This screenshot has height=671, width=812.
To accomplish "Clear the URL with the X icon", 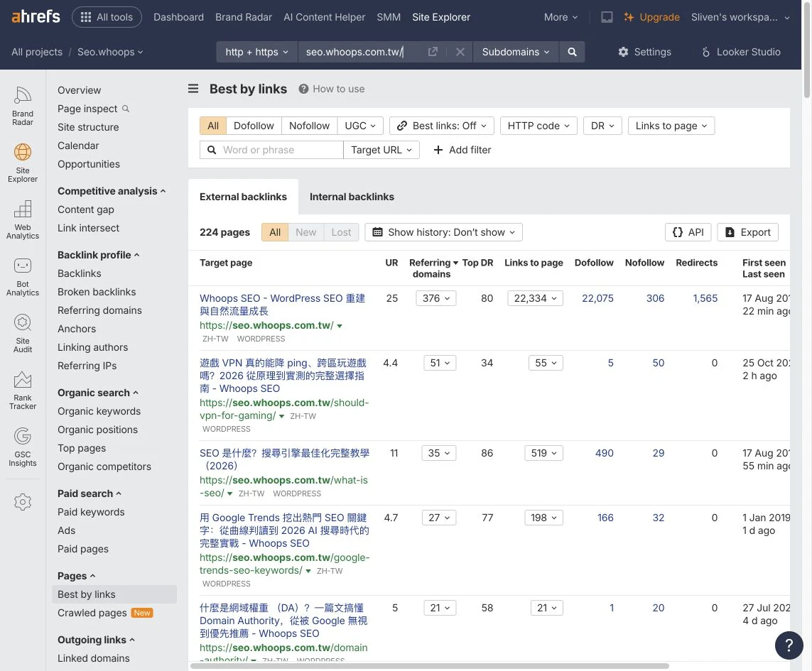I will point(460,52).
